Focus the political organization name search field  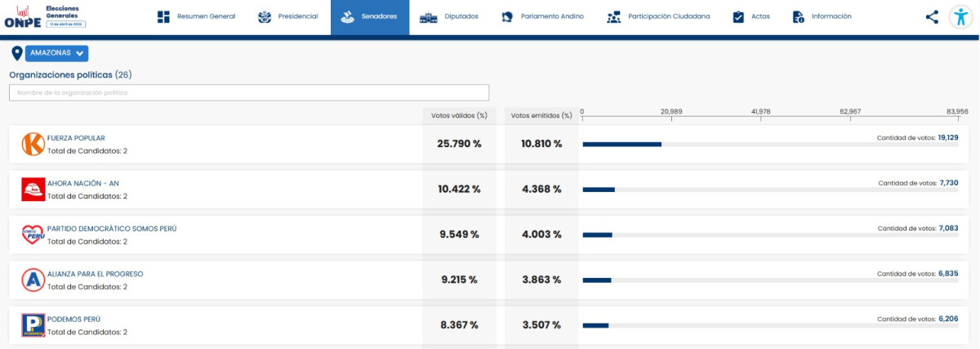249,92
